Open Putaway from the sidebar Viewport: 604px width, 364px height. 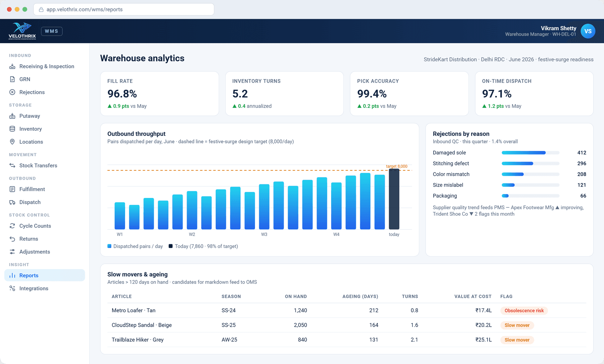pos(45,116)
